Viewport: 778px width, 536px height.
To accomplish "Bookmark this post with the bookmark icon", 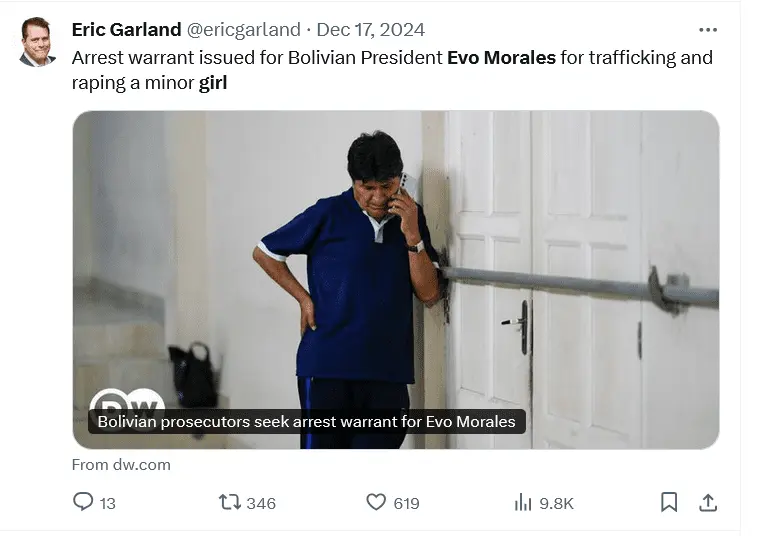I will [x=669, y=502].
